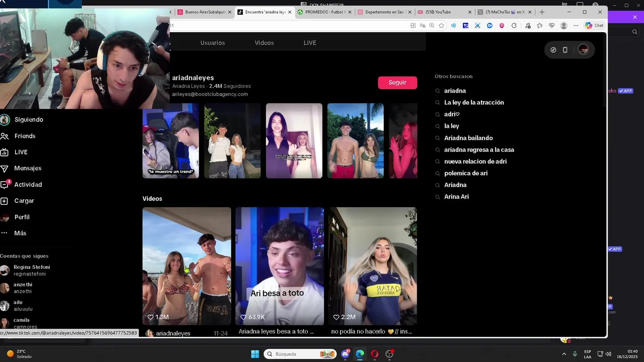Click the split screen icon in address bar

pyautogui.click(x=413, y=26)
